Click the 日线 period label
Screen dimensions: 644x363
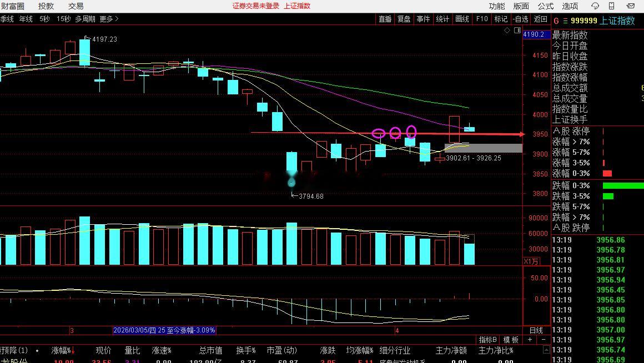536,330
